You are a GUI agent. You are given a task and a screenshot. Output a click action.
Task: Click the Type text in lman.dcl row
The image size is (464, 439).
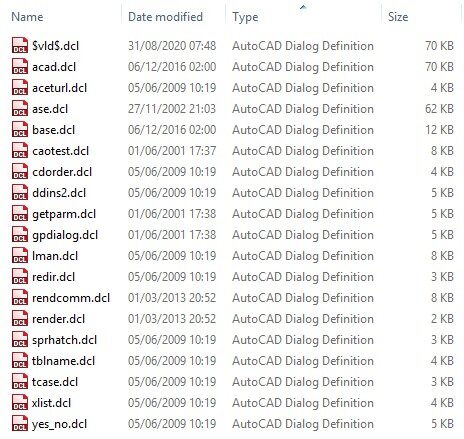pyautogui.click(x=303, y=256)
